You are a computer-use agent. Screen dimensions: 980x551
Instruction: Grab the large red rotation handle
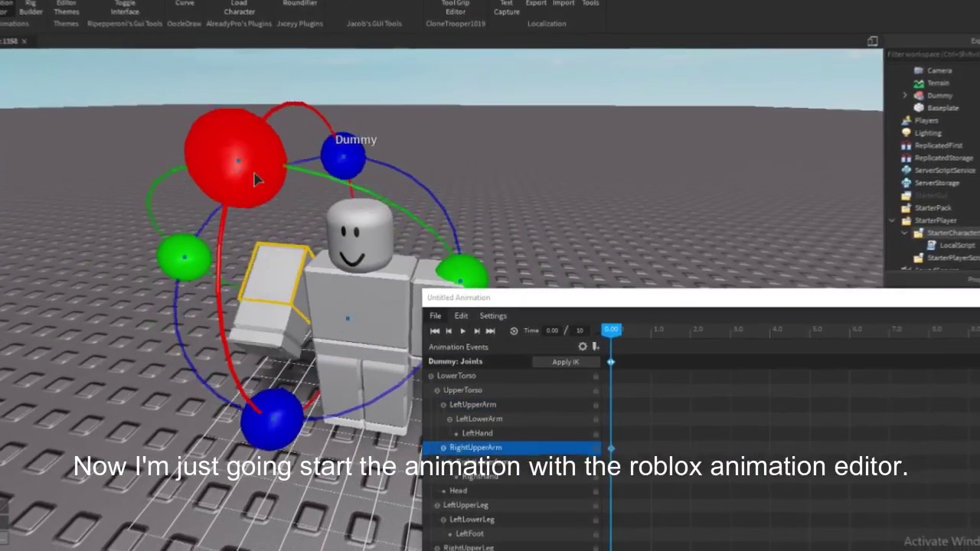click(236, 158)
